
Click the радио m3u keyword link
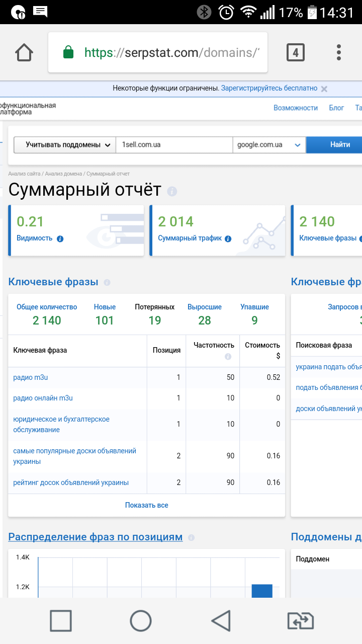pyautogui.click(x=30, y=377)
